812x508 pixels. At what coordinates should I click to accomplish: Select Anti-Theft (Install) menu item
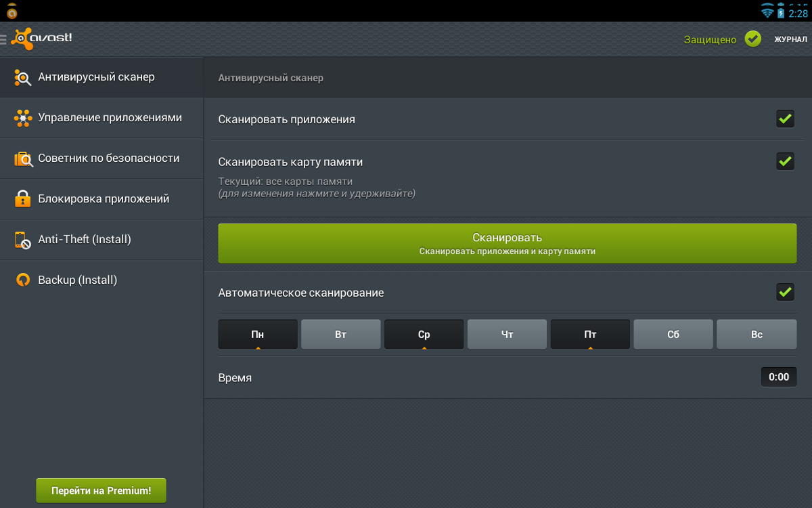pyautogui.click(x=85, y=240)
